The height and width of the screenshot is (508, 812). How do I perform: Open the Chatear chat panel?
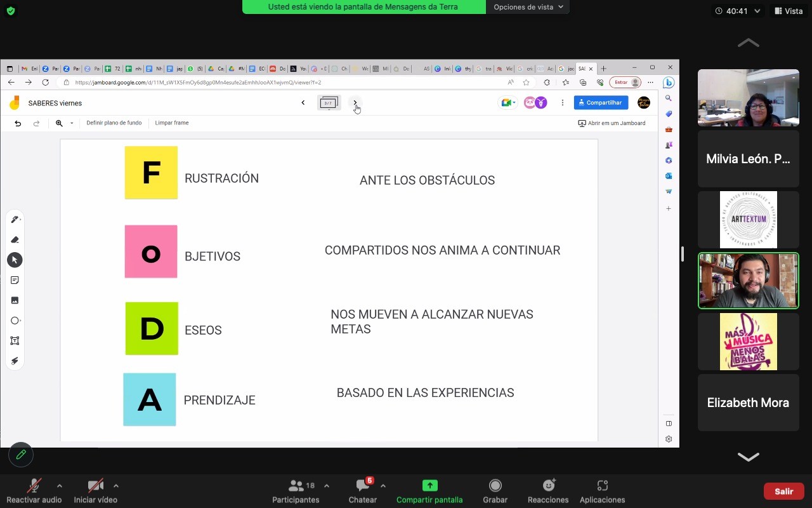pos(363,486)
